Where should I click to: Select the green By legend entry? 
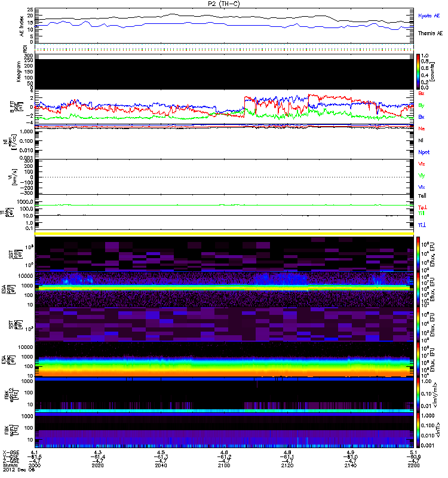[421, 105]
